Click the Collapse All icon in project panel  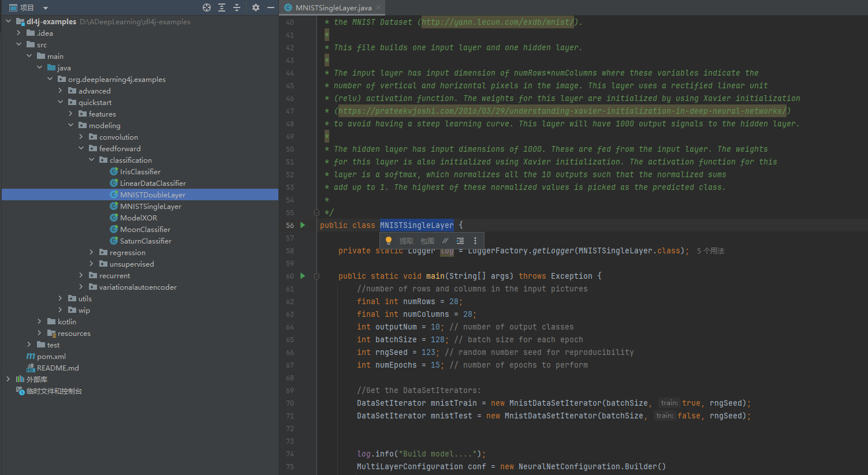[x=236, y=8]
